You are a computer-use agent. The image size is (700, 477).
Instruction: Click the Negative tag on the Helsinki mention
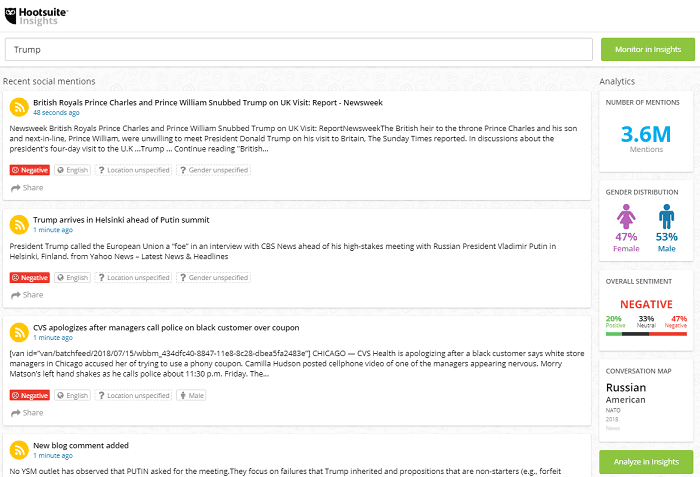29,277
